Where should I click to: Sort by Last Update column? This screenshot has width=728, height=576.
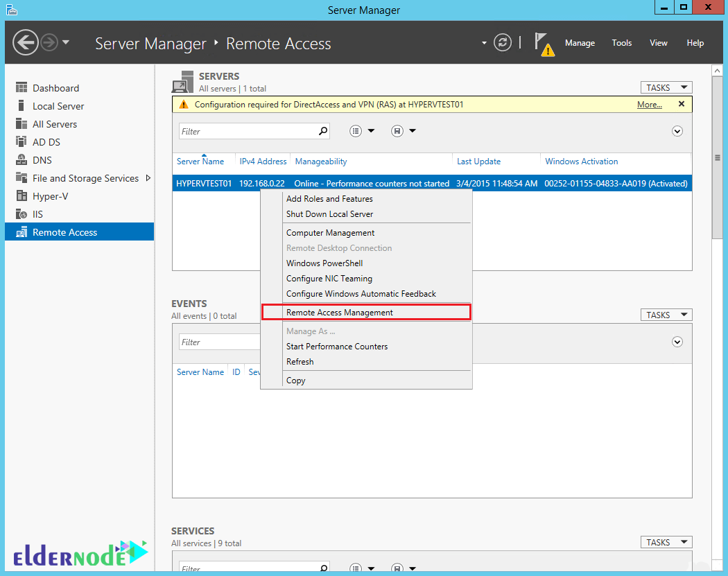point(478,161)
